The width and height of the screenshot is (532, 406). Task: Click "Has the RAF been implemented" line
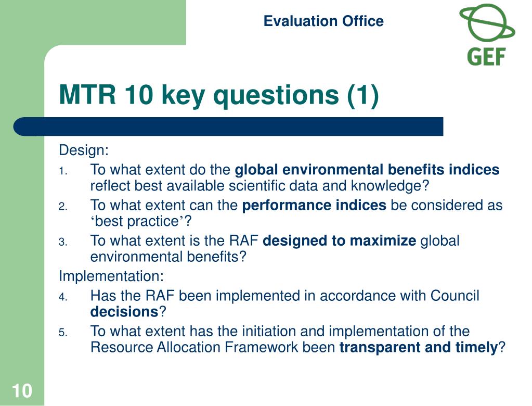pos(284,296)
